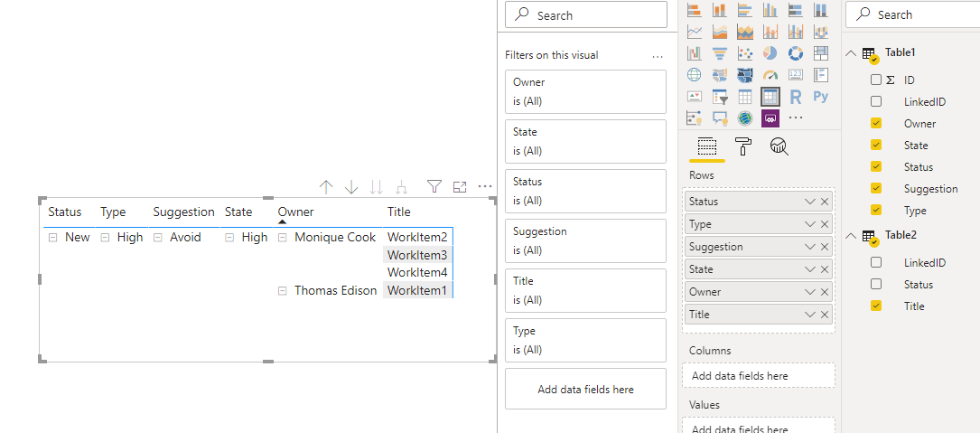Select the Line chart visual
Image resolution: width=980 pixels, height=433 pixels.
pos(695,32)
